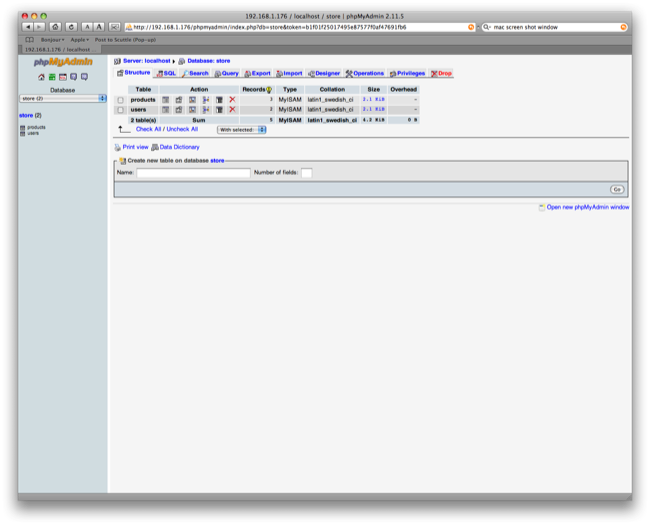Click the Search icon for users table
This screenshot has height=525, width=650.
pyautogui.click(x=192, y=110)
